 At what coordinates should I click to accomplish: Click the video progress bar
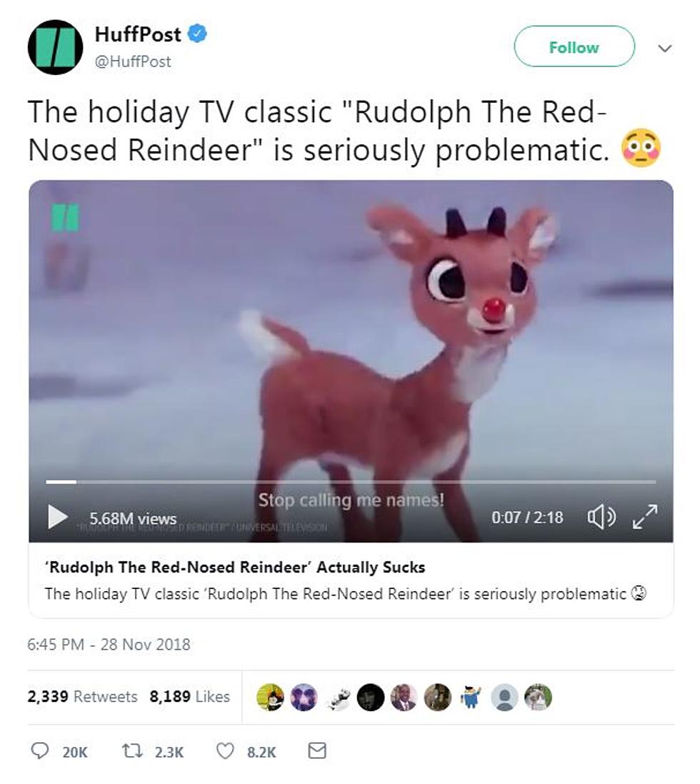tap(351, 482)
